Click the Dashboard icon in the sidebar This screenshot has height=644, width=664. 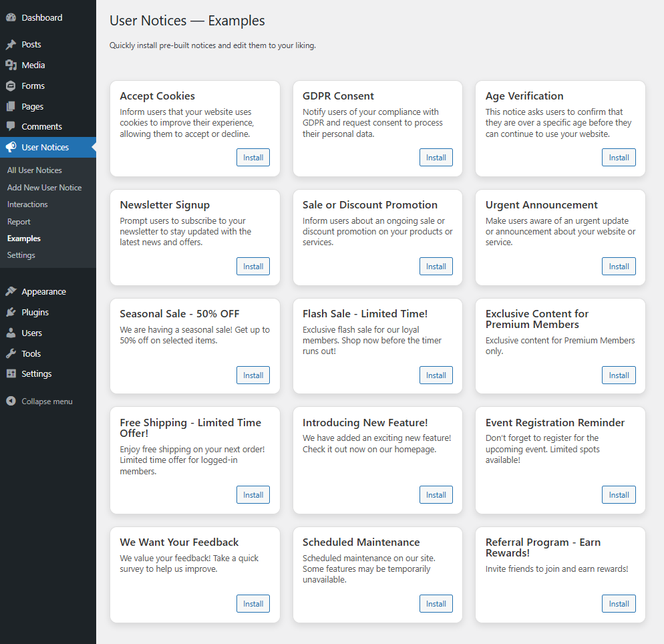[x=11, y=17]
